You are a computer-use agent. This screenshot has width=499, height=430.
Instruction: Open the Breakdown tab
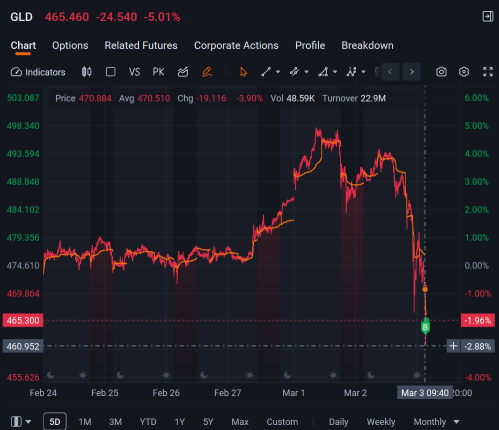click(367, 45)
